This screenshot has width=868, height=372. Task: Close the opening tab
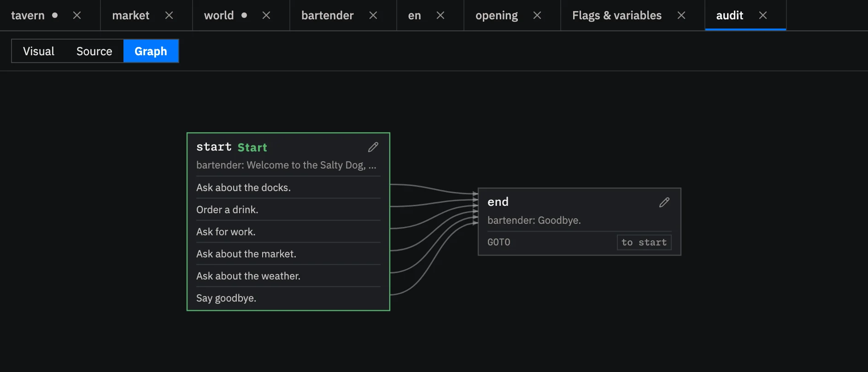pos(537,15)
